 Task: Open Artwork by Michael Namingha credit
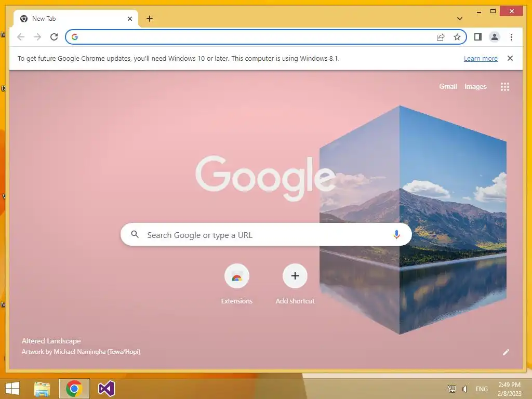click(81, 352)
